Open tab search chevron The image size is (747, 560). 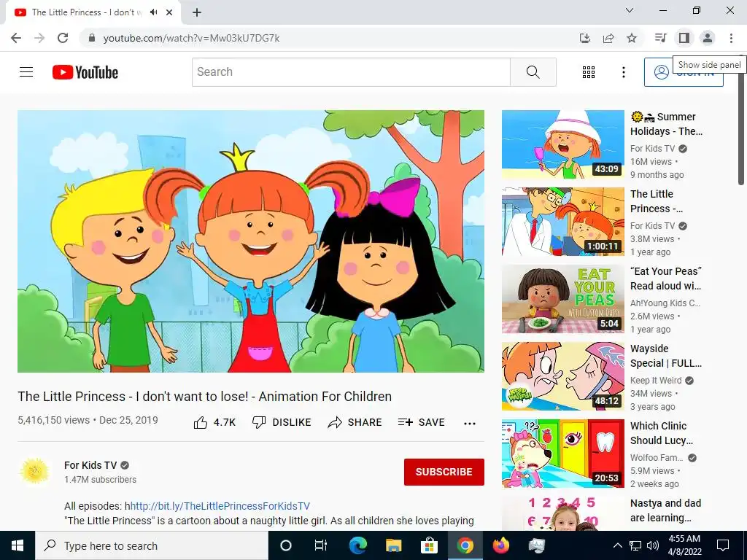630,10
